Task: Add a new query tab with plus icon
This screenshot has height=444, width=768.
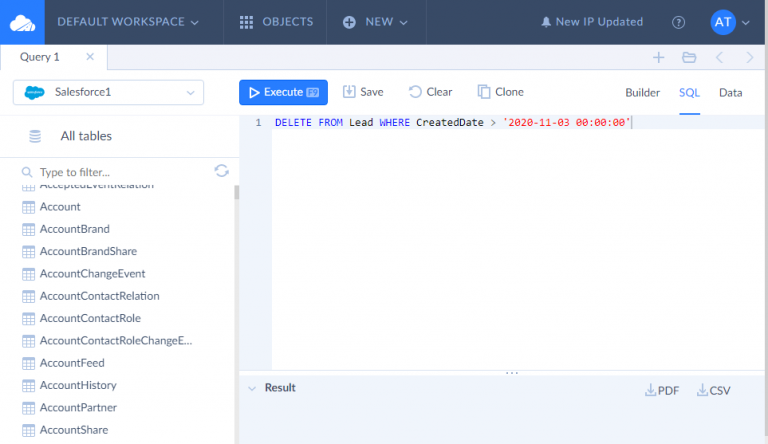Action: 658,58
